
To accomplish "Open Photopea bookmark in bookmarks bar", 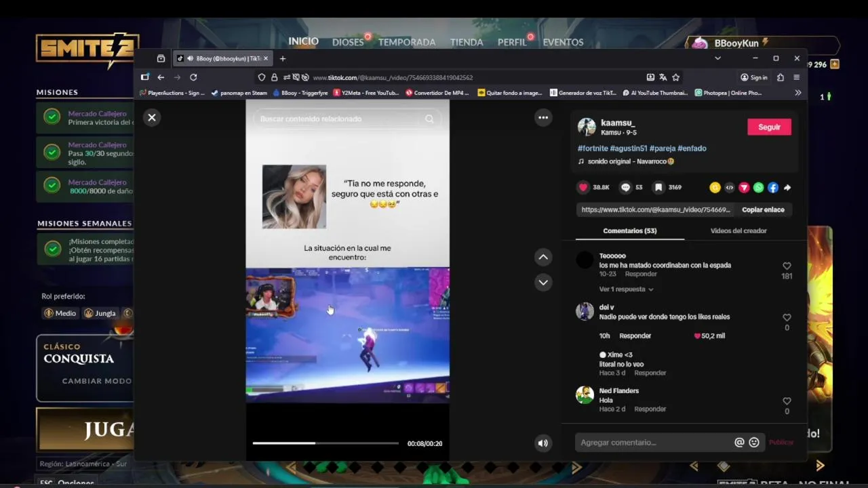I will pyautogui.click(x=728, y=93).
